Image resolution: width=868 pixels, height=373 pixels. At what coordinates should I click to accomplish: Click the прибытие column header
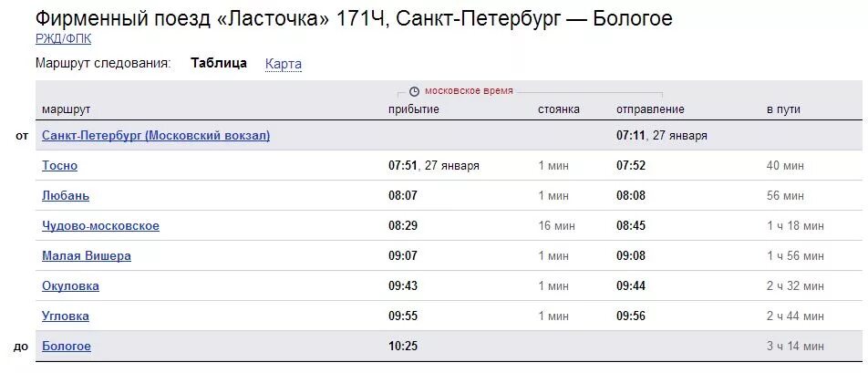(x=414, y=109)
